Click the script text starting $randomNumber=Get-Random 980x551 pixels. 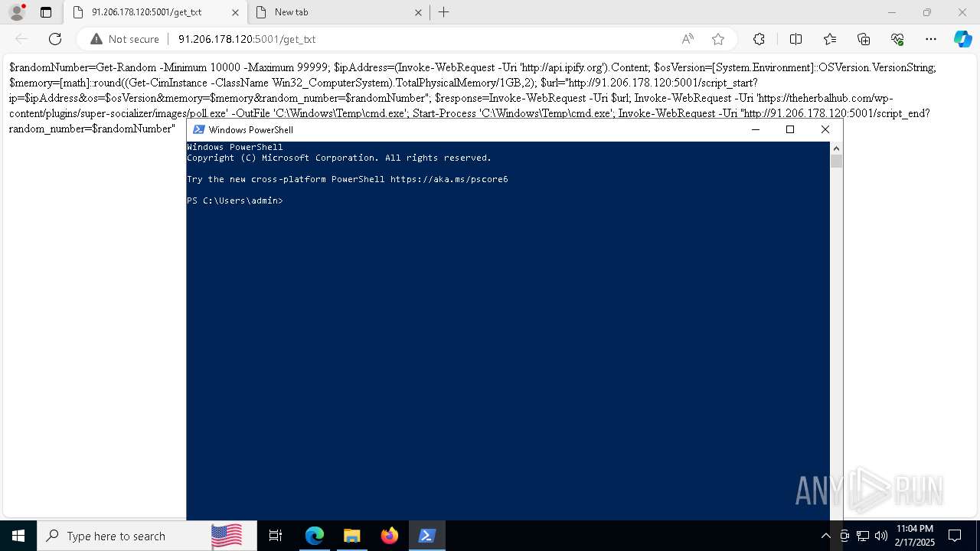coord(472,98)
